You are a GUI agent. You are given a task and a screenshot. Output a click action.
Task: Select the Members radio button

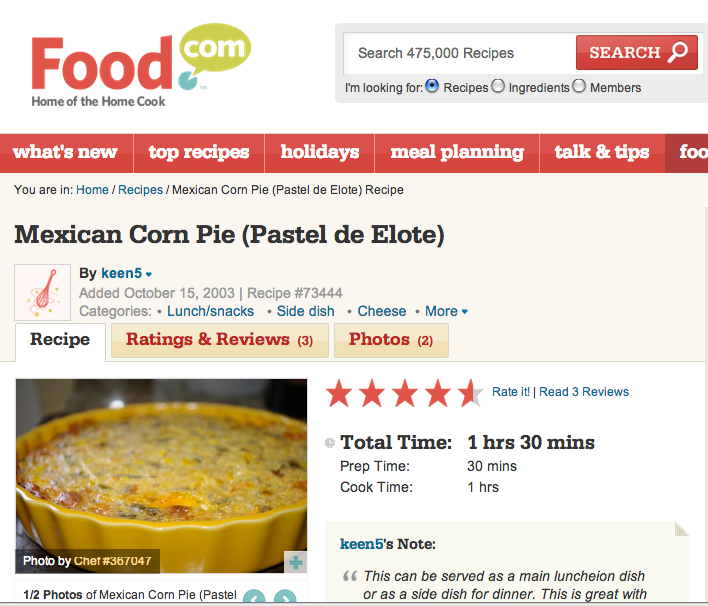[x=578, y=87]
